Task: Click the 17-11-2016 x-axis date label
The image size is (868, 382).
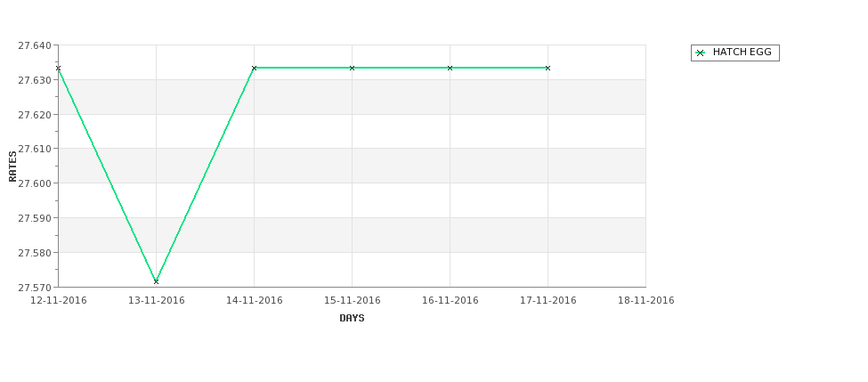Action: pyautogui.click(x=548, y=301)
